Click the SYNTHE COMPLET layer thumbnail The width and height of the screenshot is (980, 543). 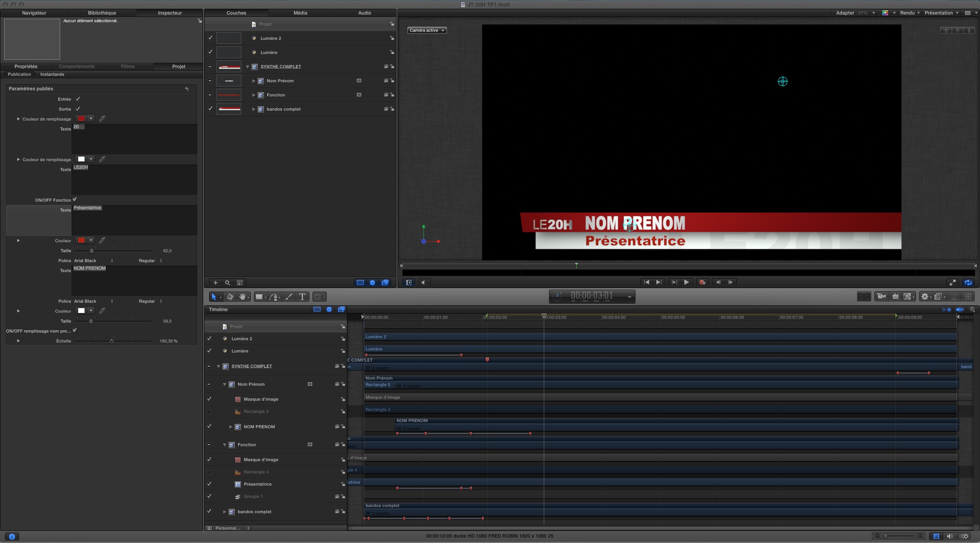229,67
